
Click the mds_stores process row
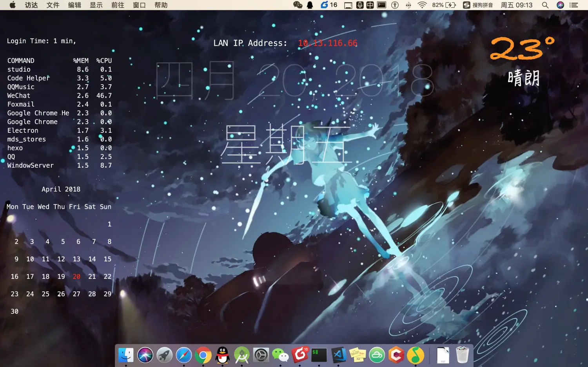point(60,139)
